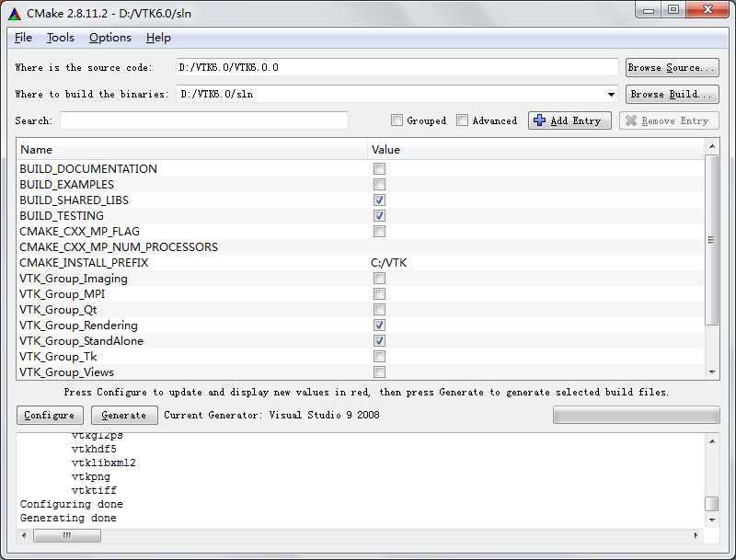This screenshot has height=560, width=736.
Task: Click output log scroll right arrow
Action: click(x=696, y=535)
